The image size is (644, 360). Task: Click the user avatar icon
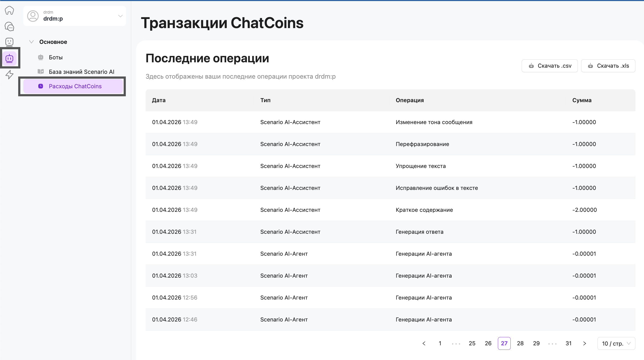point(33,16)
